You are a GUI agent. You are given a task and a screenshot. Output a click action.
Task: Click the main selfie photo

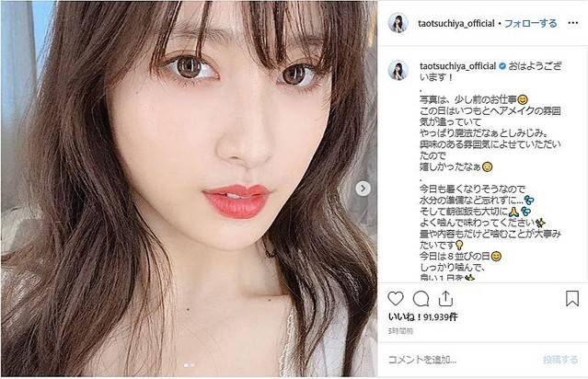(189, 189)
